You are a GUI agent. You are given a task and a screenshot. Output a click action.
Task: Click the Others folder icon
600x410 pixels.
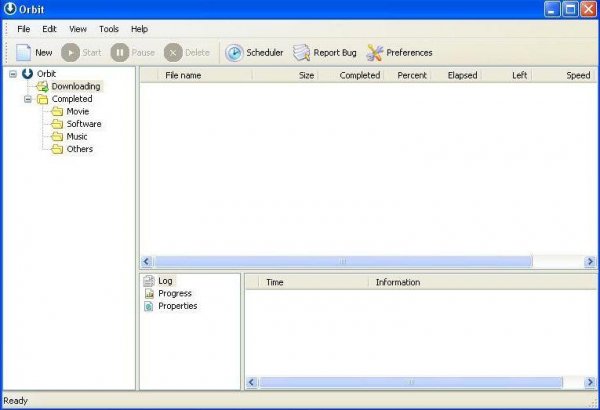click(x=57, y=149)
